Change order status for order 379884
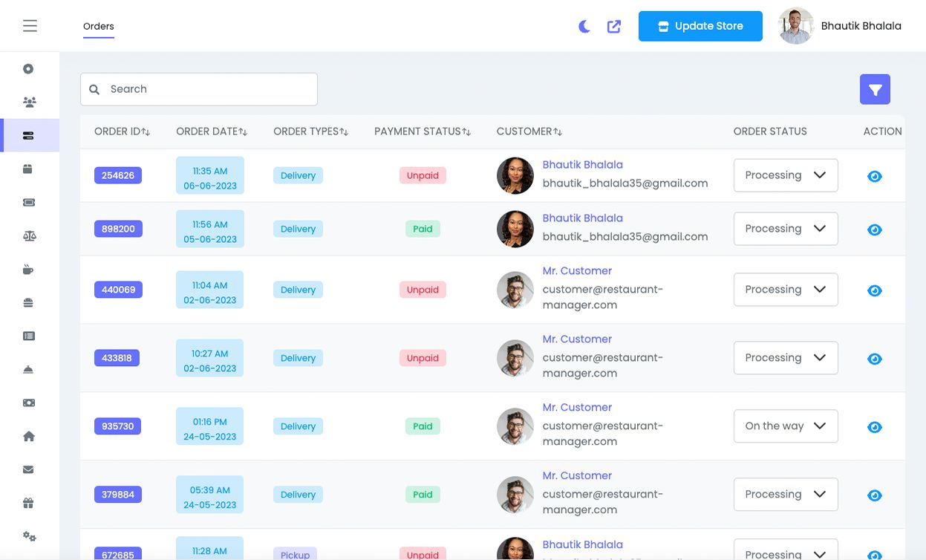The width and height of the screenshot is (926, 560). (786, 495)
